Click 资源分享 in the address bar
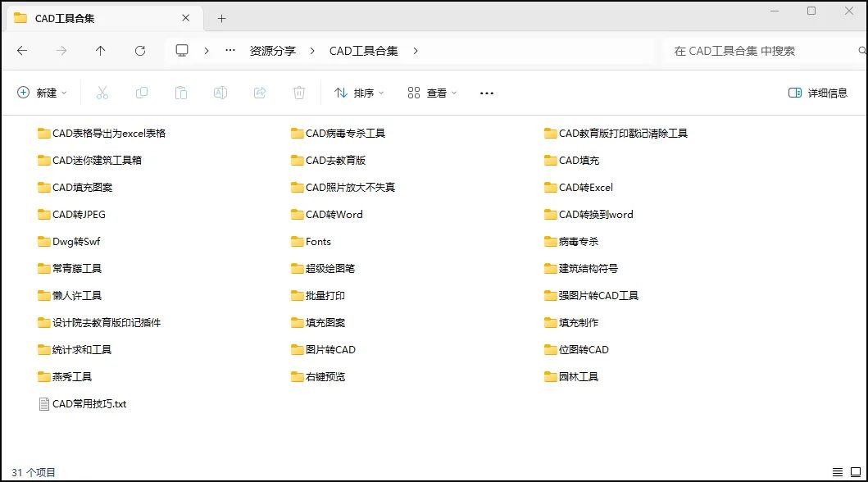 pyautogui.click(x=273, y=51)
